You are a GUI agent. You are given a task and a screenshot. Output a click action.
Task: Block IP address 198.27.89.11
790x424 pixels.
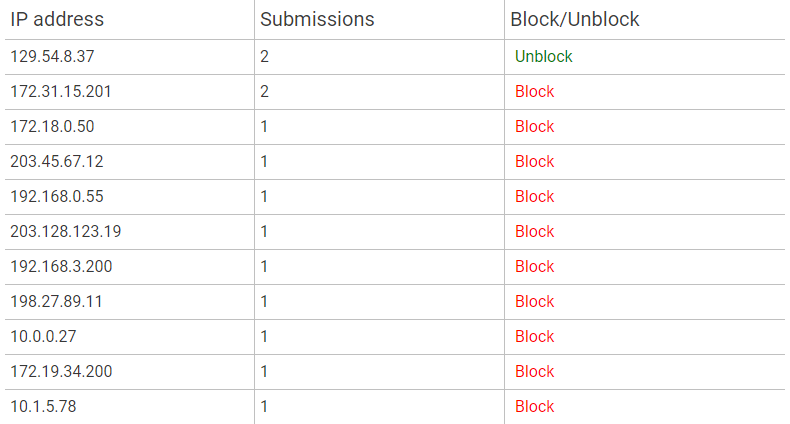pos(534,302)
